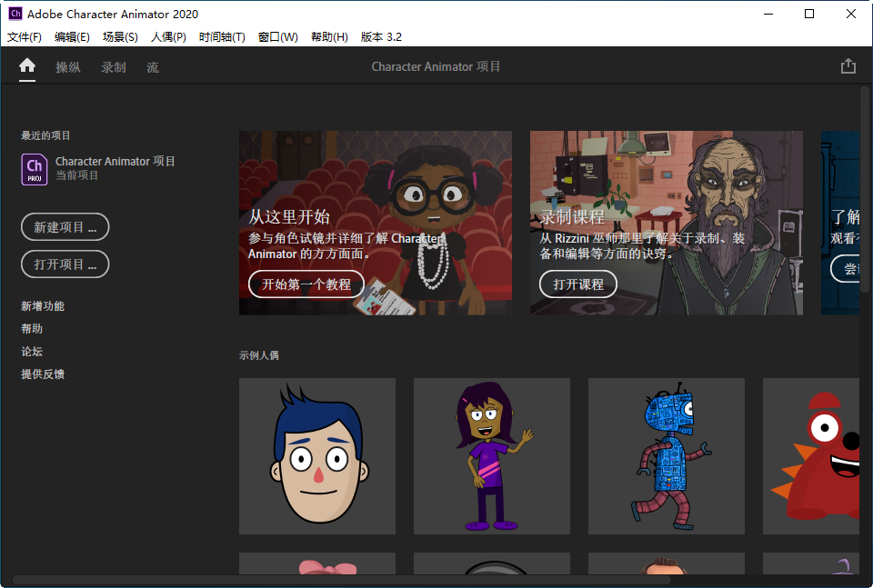Click the Ch project icon beside 当前项目

click(34, 168)
